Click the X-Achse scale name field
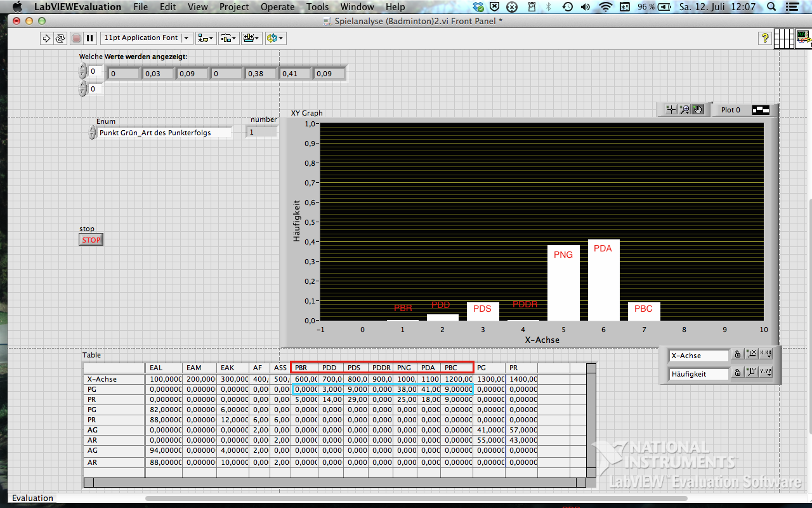The image size is (812, 508). click(x=698, y=356)
